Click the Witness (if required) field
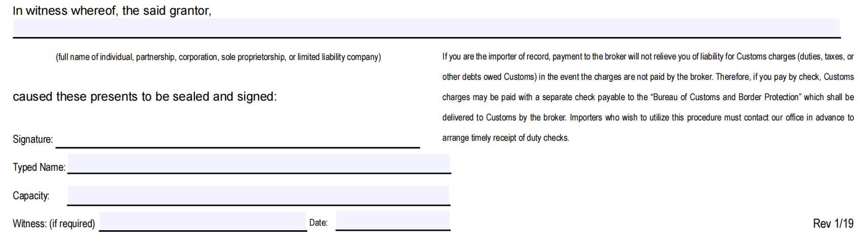868x248 pixels. [203, 222]
